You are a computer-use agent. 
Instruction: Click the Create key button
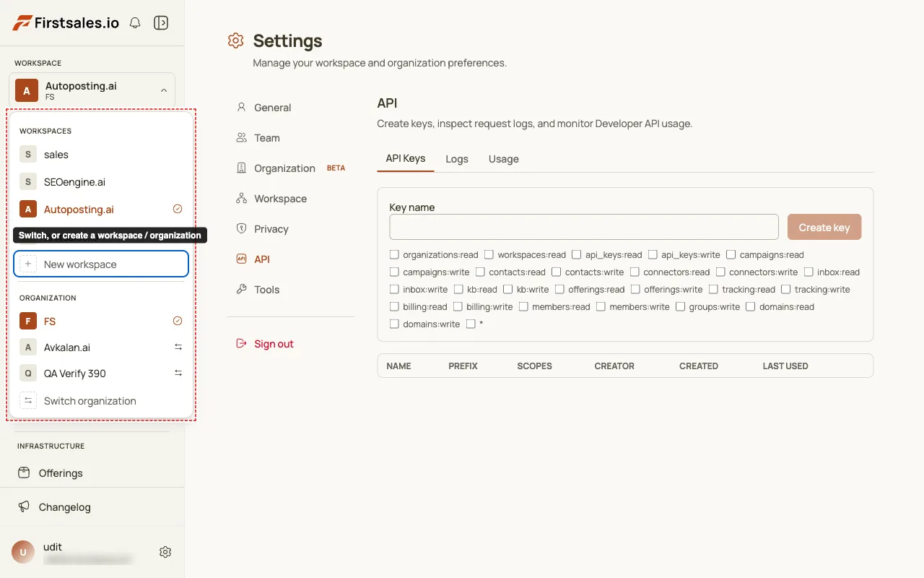coord(824,227)
